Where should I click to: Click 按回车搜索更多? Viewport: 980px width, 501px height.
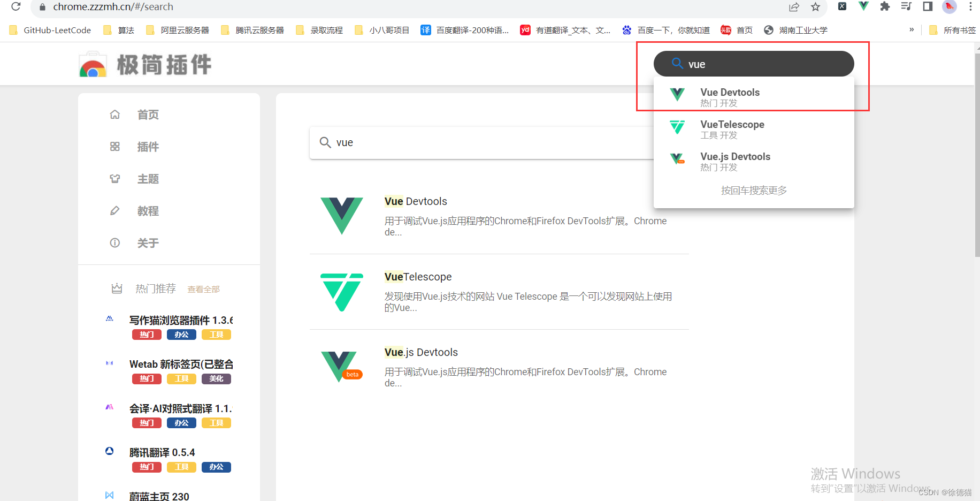pyautogui.click(x=753, y=190)
